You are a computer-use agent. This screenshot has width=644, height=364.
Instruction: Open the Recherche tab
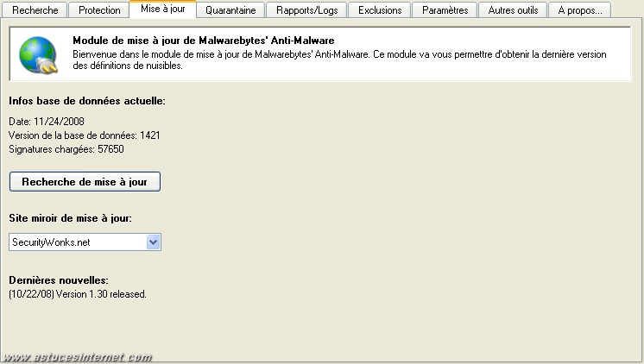pos(35,10)
